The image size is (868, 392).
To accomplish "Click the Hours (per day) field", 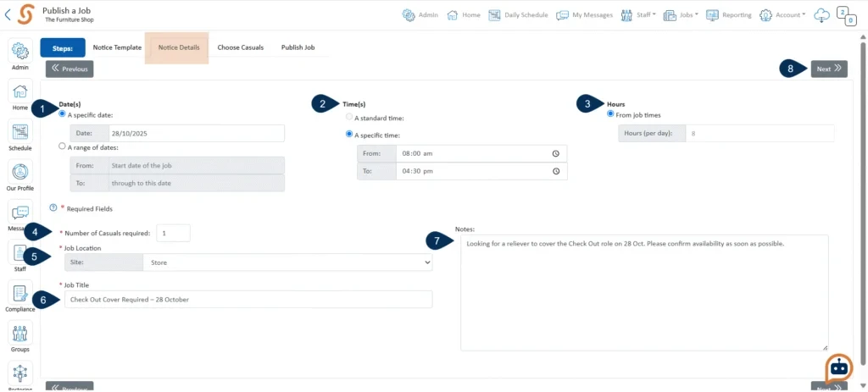I will tap(759, 134).
